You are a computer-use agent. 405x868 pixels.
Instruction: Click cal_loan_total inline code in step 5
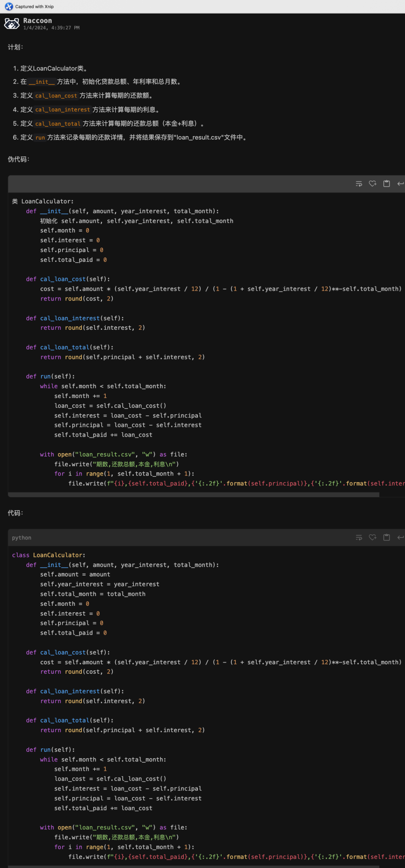click(x=58, y=124)
